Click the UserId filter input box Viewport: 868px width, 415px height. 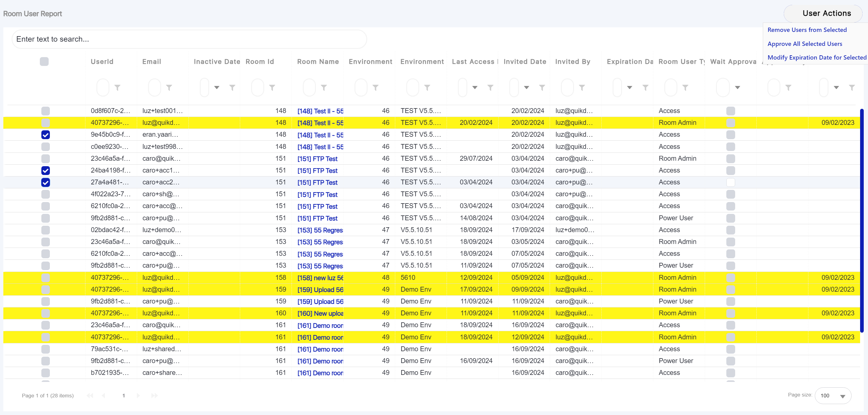coord(103,87)
